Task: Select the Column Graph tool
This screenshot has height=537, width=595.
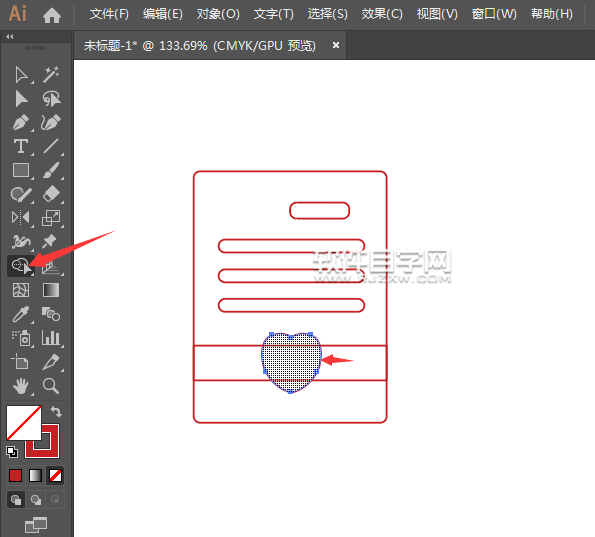Action: click(x=51, y=338)
